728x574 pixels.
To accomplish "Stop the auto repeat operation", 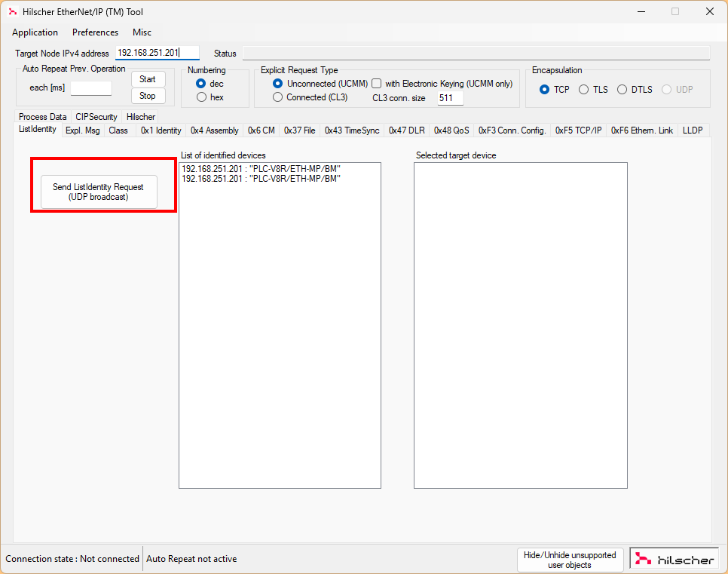I will [148, 96].
